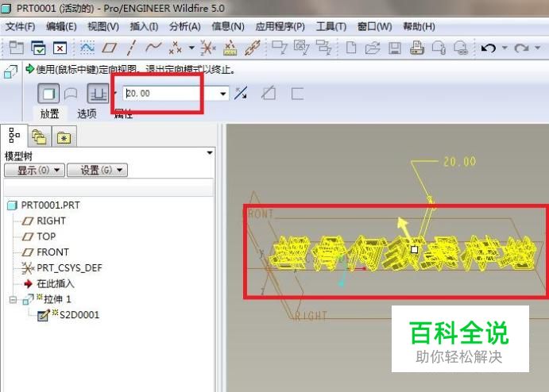Flip the extrude depth direction
549x392 pixels.
pos(241,93)
